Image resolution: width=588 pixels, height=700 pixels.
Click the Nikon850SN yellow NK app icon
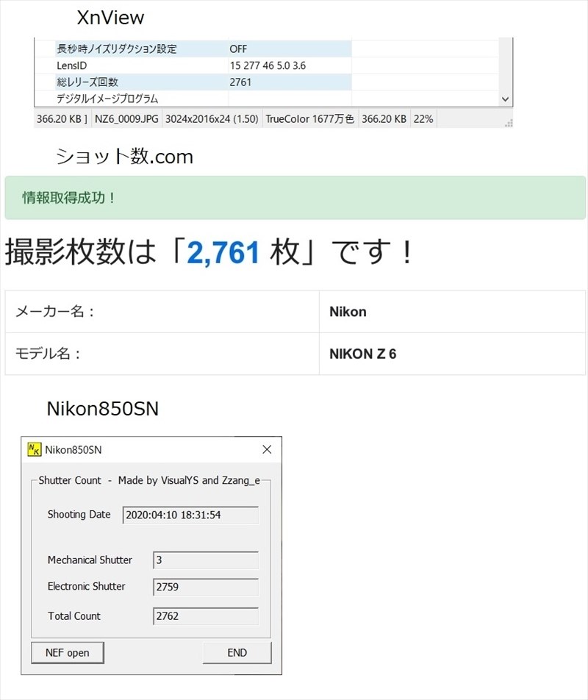click(35, 449)
